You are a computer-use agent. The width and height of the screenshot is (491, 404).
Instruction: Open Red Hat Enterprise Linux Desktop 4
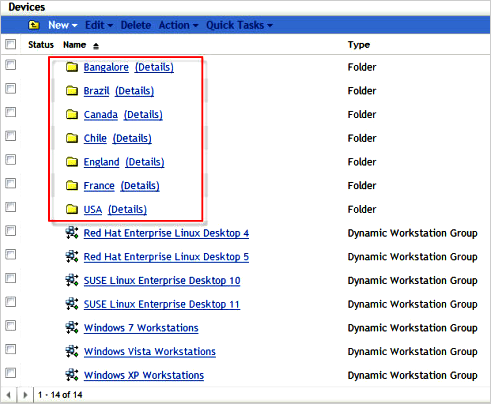[x=166, y=233]
